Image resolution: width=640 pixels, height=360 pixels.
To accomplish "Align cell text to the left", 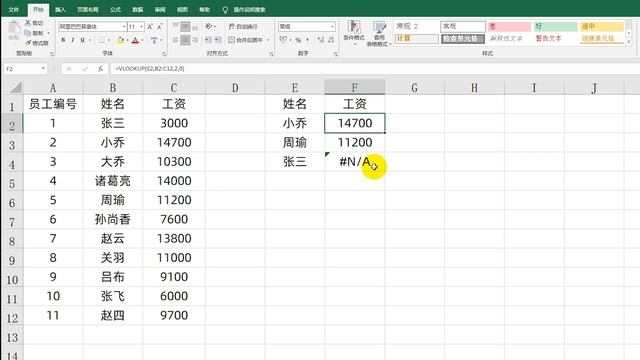I will coord(176,40).
